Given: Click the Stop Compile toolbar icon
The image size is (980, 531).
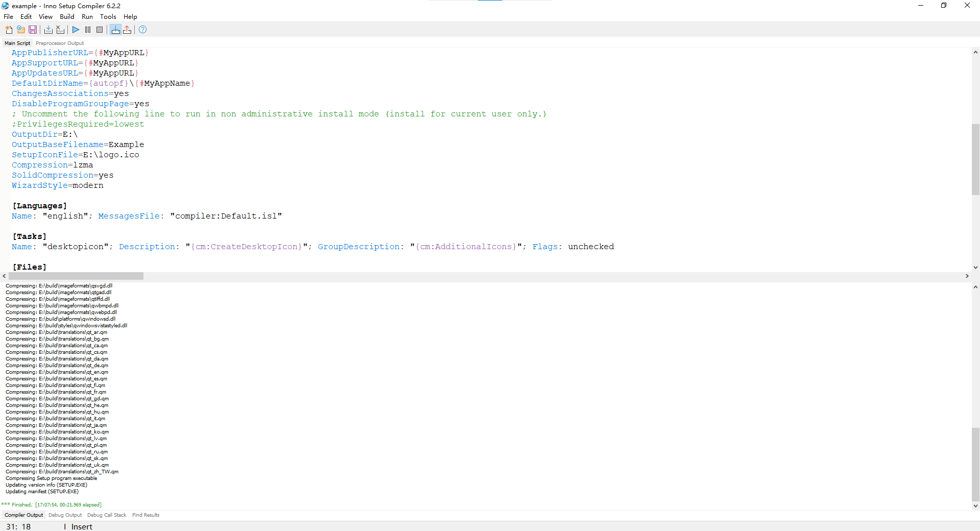Looking at the screenshot, I should (60, 30).
